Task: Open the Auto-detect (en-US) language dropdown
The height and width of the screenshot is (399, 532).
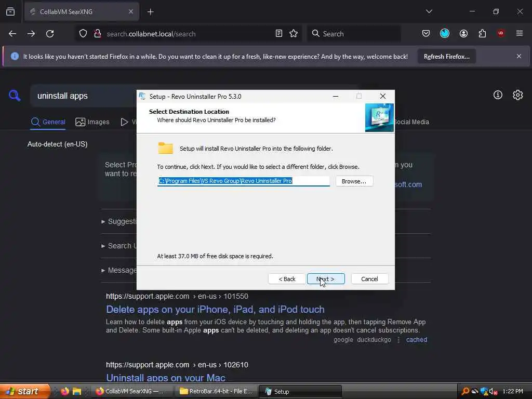Action: tap(57, 144)
